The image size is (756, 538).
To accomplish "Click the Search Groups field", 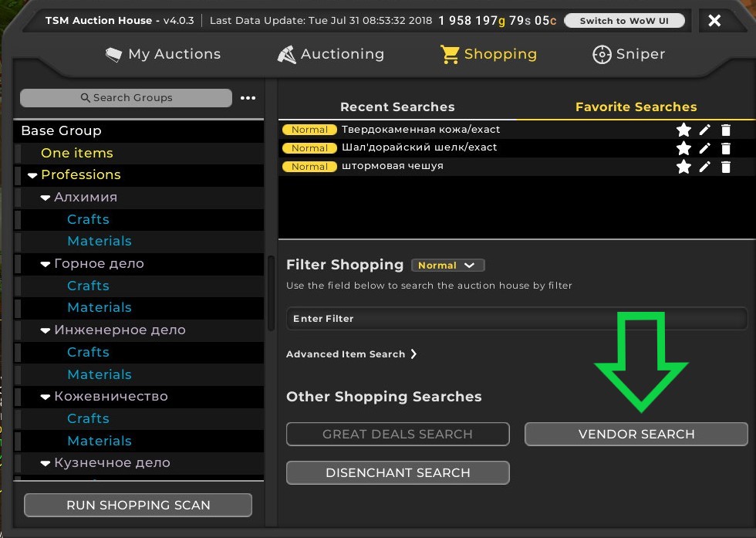I will click(x=126, y=98).
